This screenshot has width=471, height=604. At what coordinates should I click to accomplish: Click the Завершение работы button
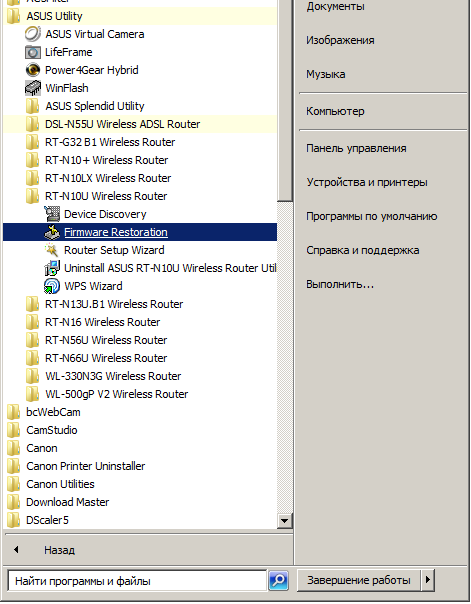(x=359, y=580)
